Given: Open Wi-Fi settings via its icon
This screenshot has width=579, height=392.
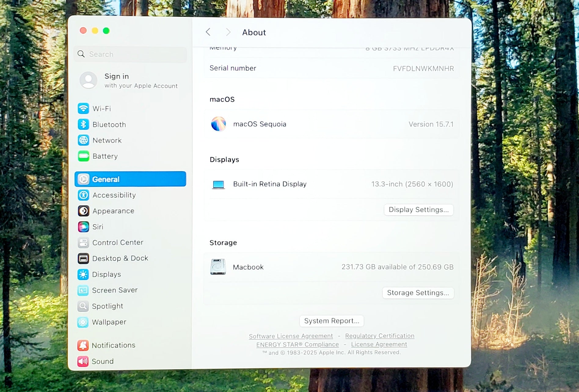Looking at the screenshot, I should [x=83, y=109].
